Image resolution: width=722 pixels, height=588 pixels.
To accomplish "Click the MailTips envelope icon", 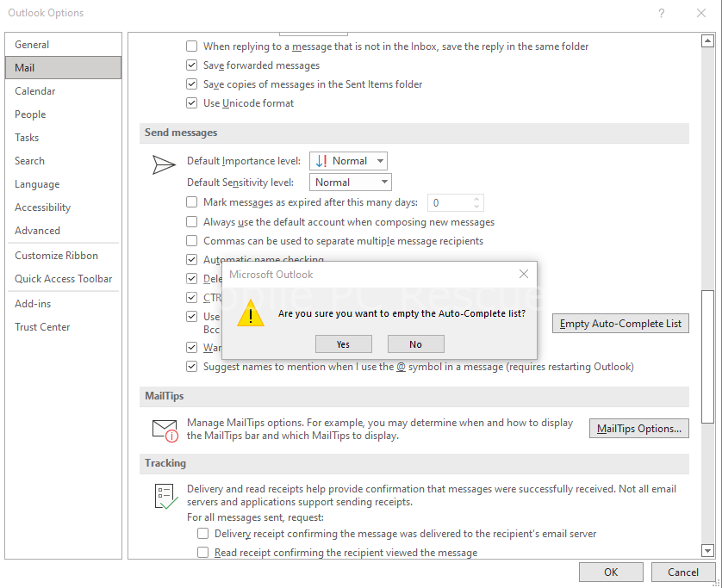I will click(x=164, y=429).
